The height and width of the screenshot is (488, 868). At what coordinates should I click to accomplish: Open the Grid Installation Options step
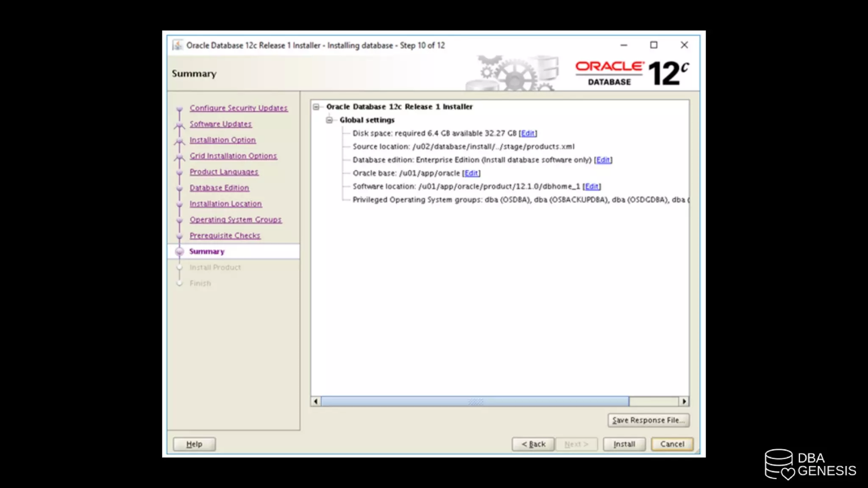coord(233,156)
